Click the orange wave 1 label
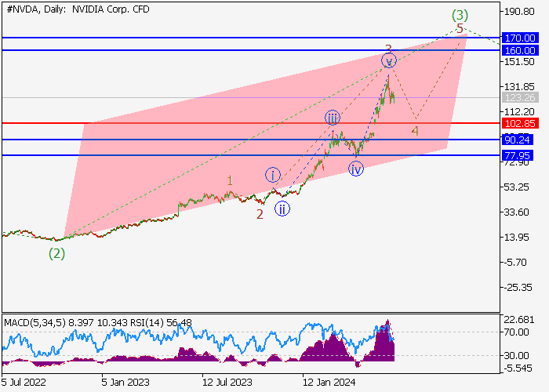Screen dimensions: 549x392 pos(230,181)
